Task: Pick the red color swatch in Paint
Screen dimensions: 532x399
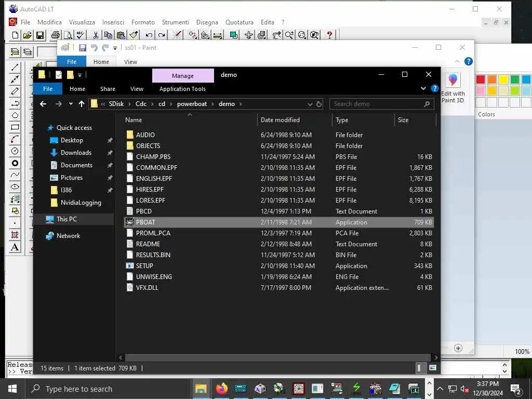Action: coord(481,79)
